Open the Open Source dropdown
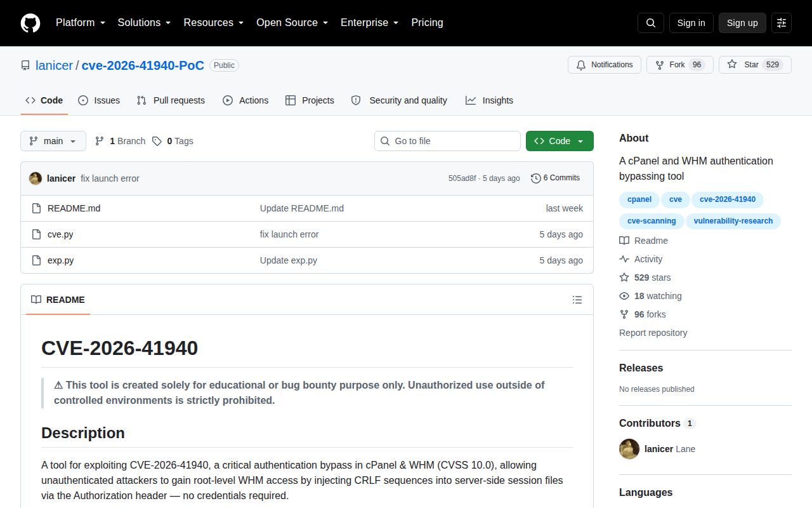The image size is (812, 508). 292,23
